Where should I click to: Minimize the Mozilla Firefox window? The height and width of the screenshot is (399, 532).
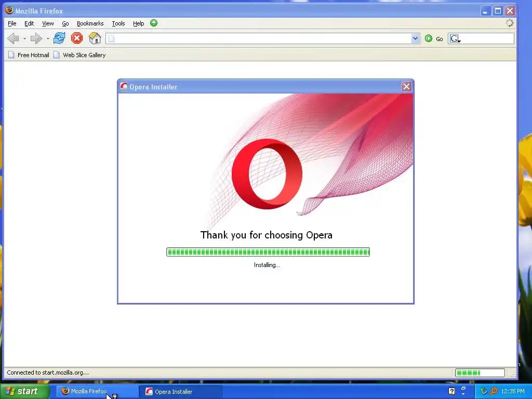(486, 11)
